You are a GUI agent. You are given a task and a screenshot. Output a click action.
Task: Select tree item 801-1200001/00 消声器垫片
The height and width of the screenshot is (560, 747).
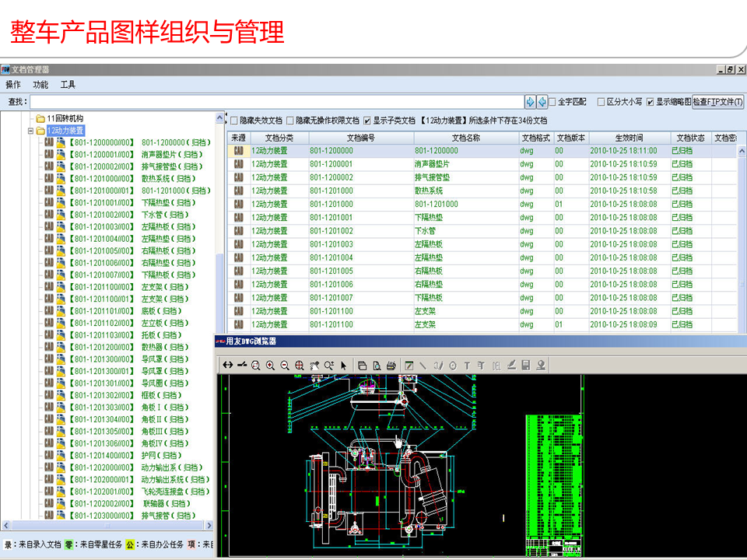coord(136,155)
